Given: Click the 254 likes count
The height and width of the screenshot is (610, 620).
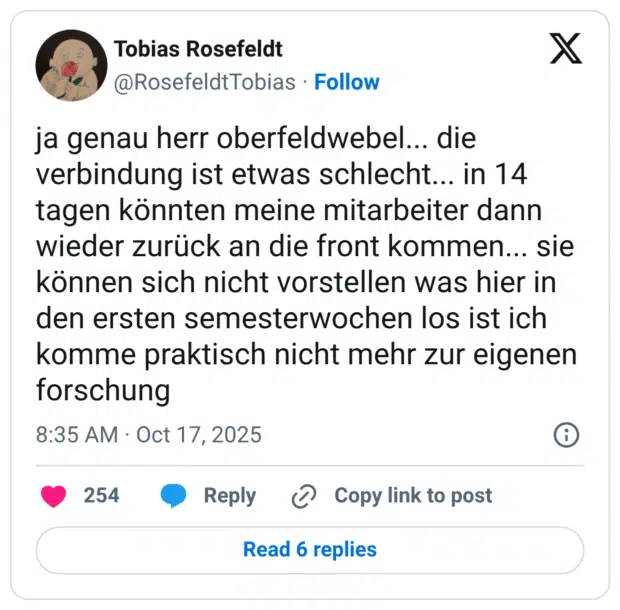Looking at the screenshot, I should click(x=101, y=495).
